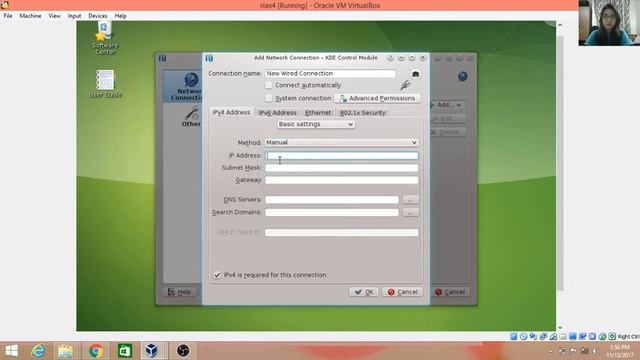Toggle Connect automatically checkbox
The image size is (640, 360).
269,85
